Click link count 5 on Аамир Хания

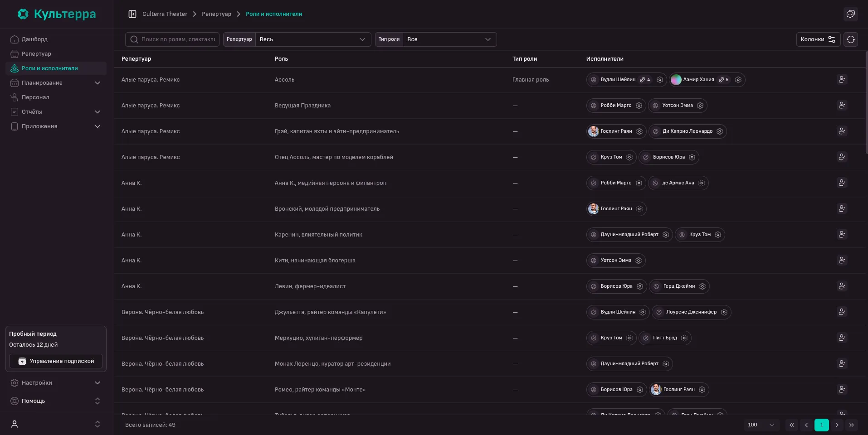724,80
